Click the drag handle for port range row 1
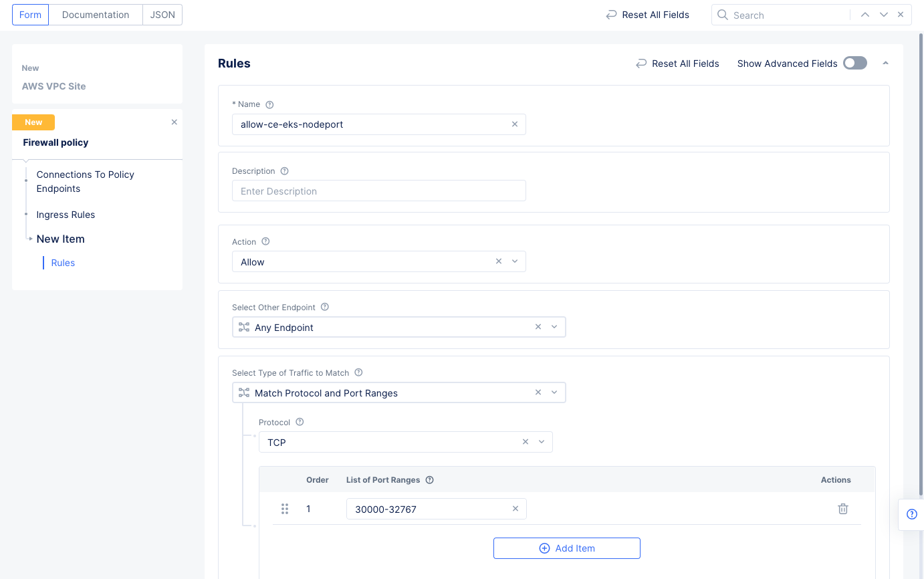This screenshot has width=924, height=579. click(285, 509)
